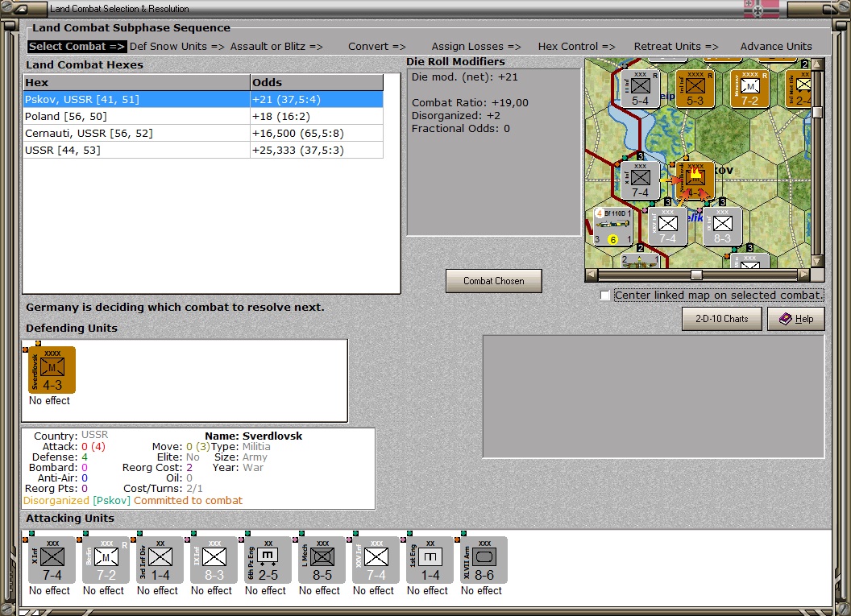
Task: Click the minimap vertical scrollbar up arrow
Action: (817, 64)
